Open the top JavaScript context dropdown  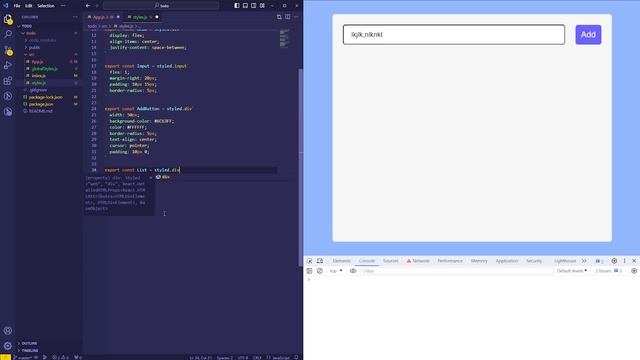(x=336, y=271)
